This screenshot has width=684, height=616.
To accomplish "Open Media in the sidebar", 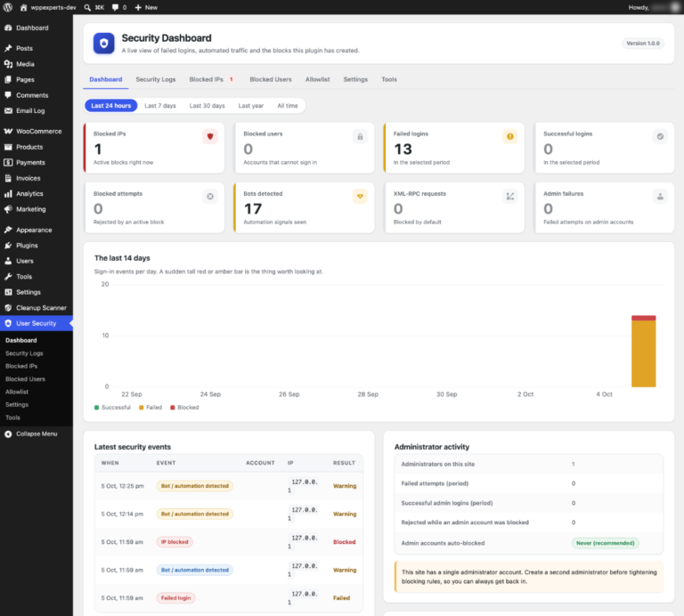I will tap(37, 64).
